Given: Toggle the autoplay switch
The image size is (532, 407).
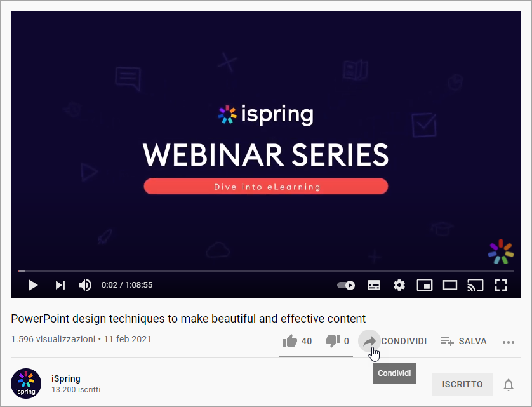Looking at the screenshot, I should 346,285.
